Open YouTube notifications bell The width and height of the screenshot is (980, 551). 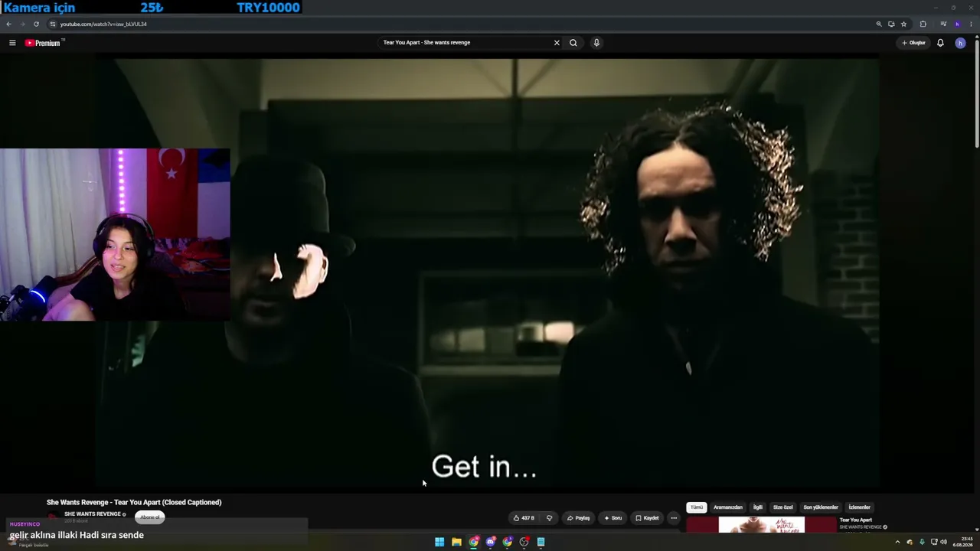point(940,43)
